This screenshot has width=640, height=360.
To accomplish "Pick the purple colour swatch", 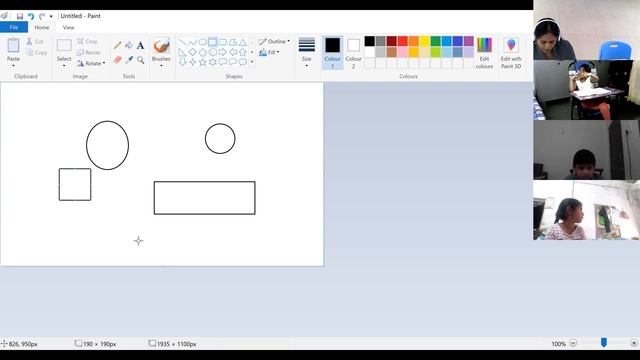I will [x=469, y=41].
